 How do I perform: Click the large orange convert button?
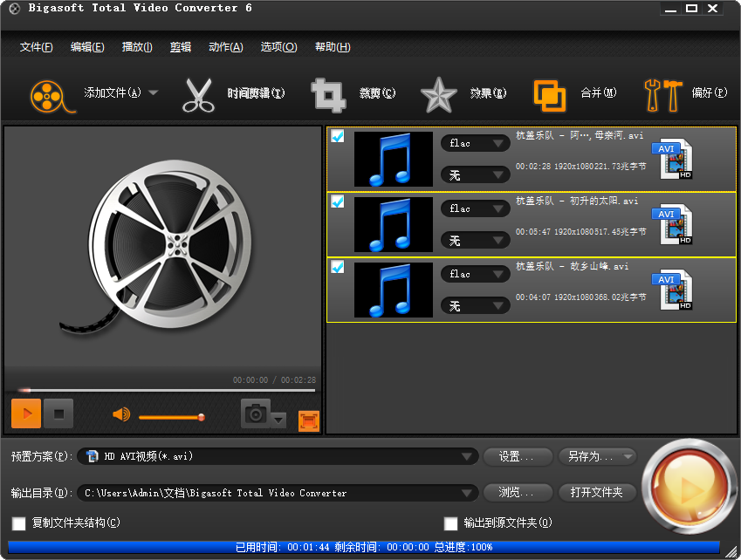coord(689,485)
